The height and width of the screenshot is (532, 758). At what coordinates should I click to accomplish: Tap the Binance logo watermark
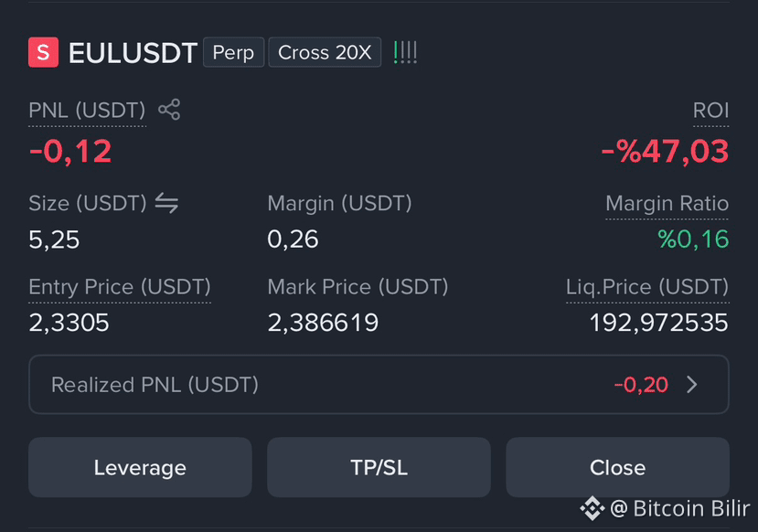593,508
